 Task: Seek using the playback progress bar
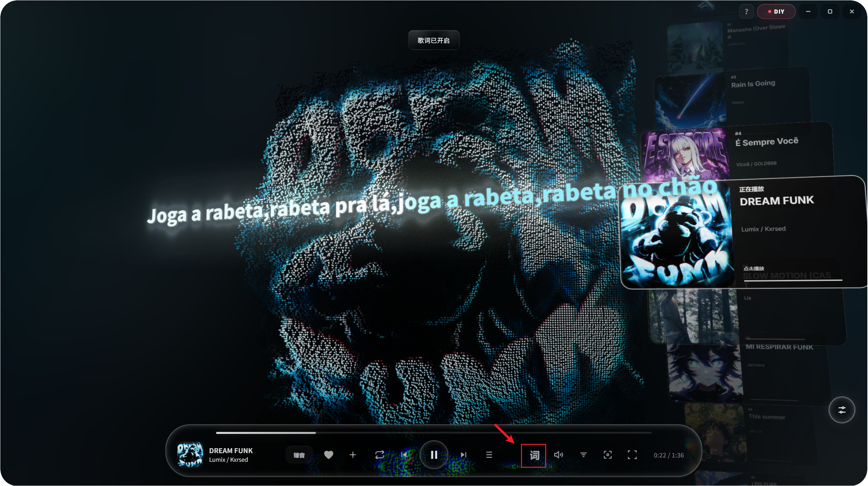(434, 433)
